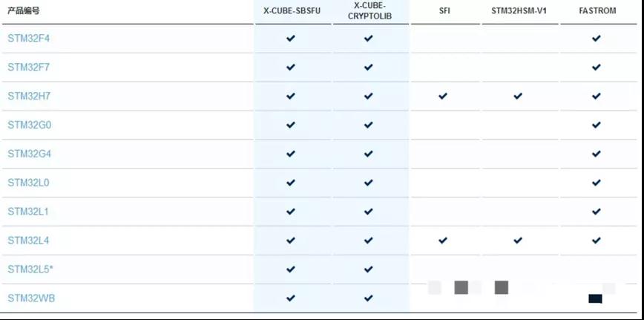644x320 pixels.
Task: Click the X-CUBE-CRYPTOLIB column header
Action: 369,11
